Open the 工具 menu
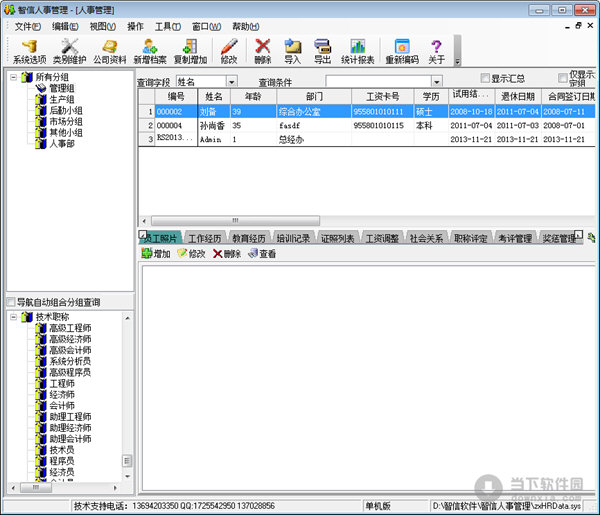Screen dimensions: 600x515 pyautogui.click(x=168, y=26)
